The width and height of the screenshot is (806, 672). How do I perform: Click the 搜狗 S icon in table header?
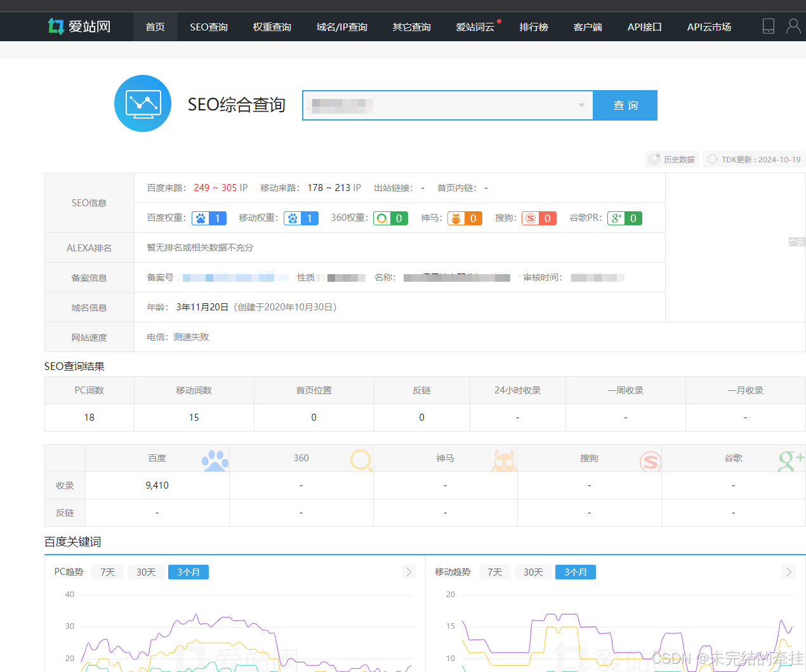650,461
